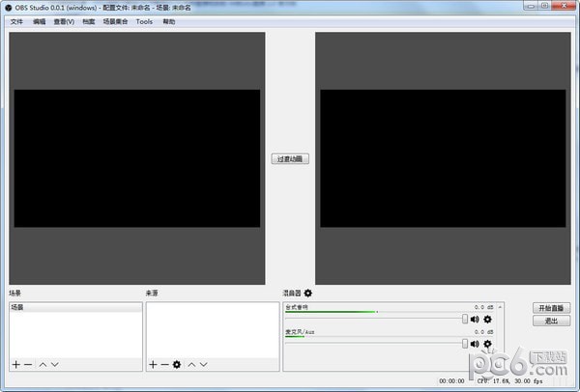
Task: Remove the selected scene with the minus icon
Action: tap(28, 365)
